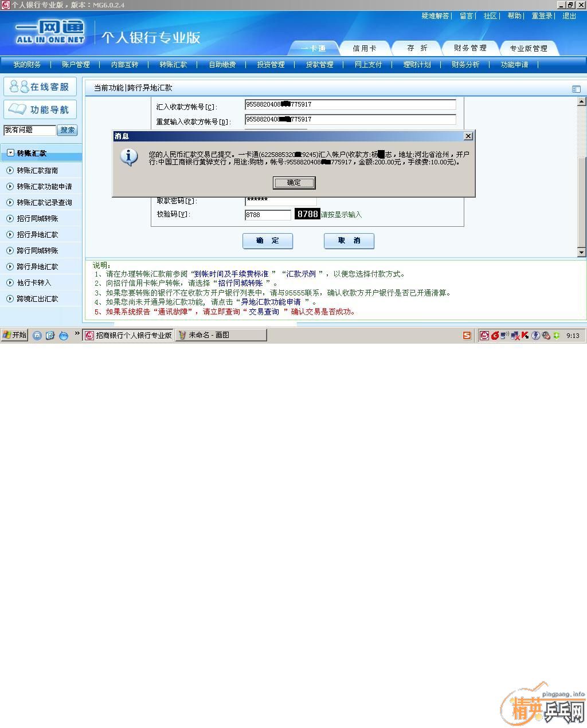Click the 社区 link
Viewport: 587px width, 728px height.
[x=490, y=16]
